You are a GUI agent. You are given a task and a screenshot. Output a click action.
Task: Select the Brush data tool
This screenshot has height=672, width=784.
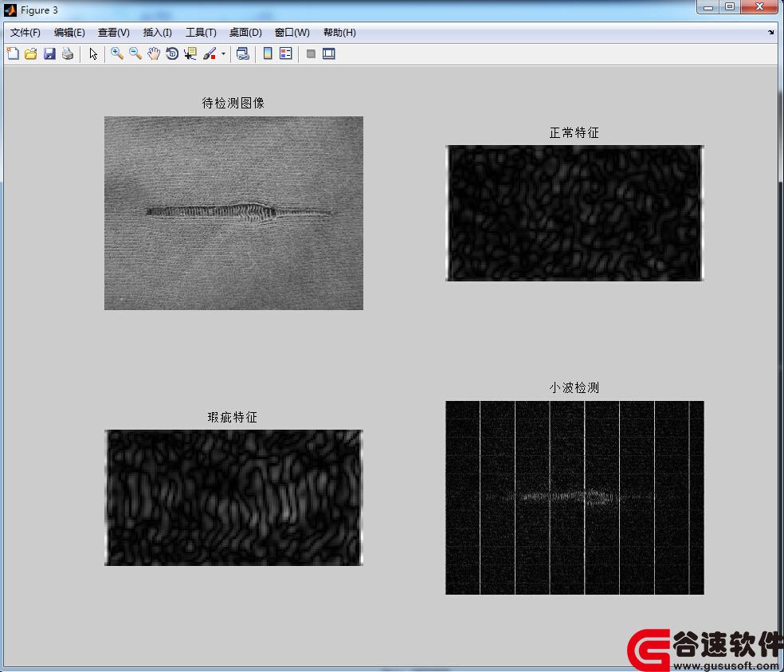210,53
